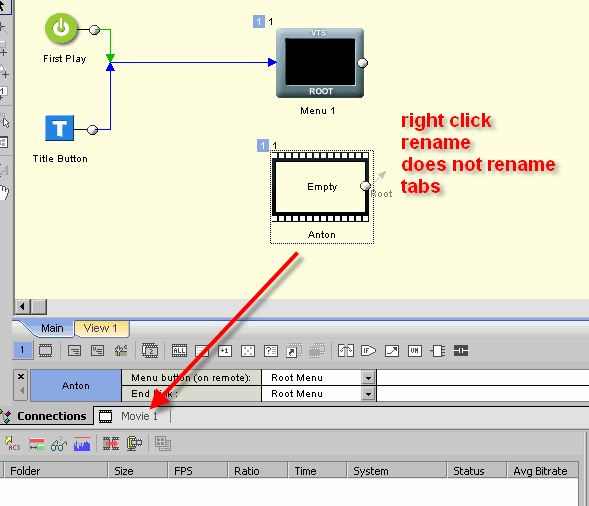589x506 pixels.
Task: Click the glasses preview icon
Action: pyautogui.click(x=59, y=444)
